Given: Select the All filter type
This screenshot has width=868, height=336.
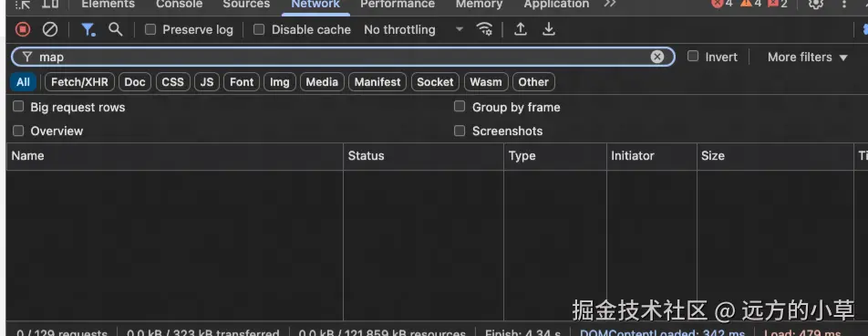Looking at the screenshot, I should [x=24, y=82].
